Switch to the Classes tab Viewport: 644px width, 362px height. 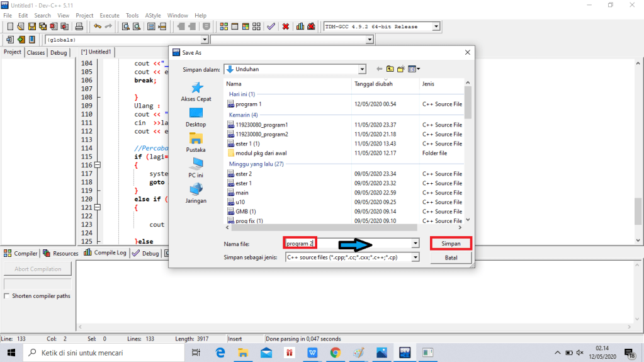click(36, 53)
